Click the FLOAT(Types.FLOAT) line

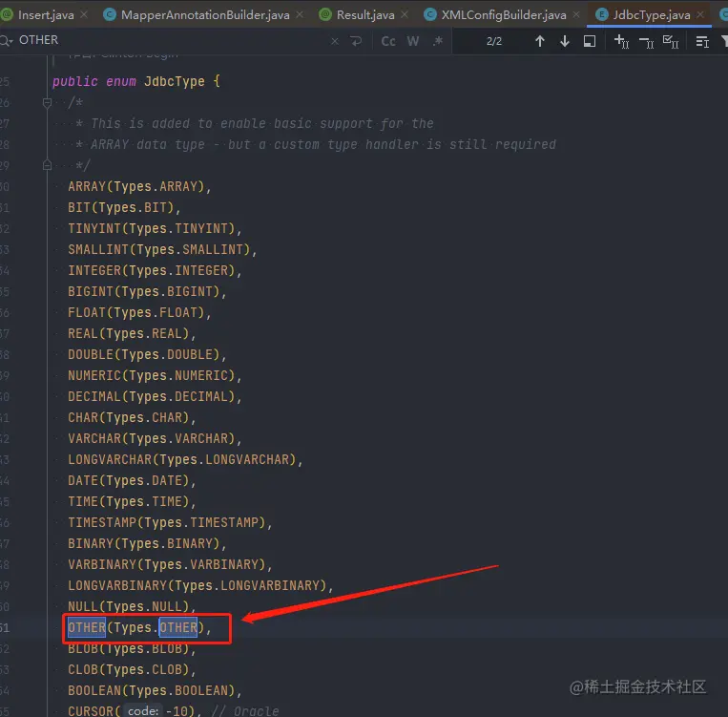pos(139,312)
